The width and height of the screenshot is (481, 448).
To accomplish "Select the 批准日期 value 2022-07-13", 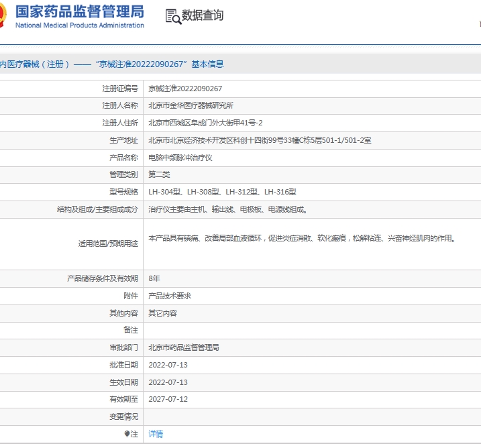I will tap(168, 365).
